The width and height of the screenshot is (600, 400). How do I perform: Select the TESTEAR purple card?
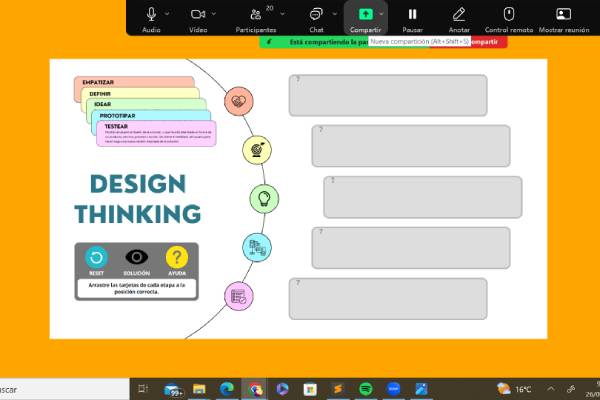pos(155,133)
